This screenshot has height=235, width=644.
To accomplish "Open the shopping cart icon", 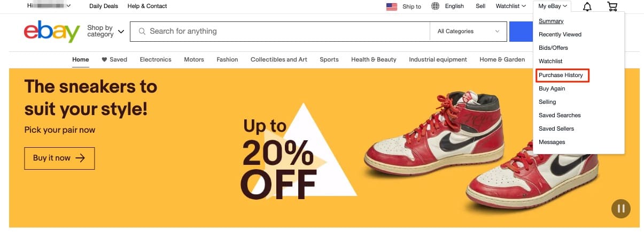I will (612, 6).
